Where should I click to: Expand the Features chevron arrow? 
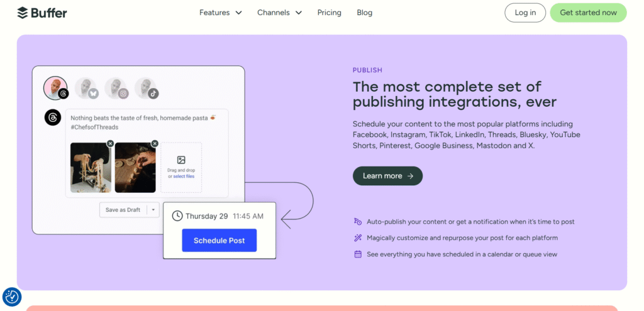(x=238, y=13)
